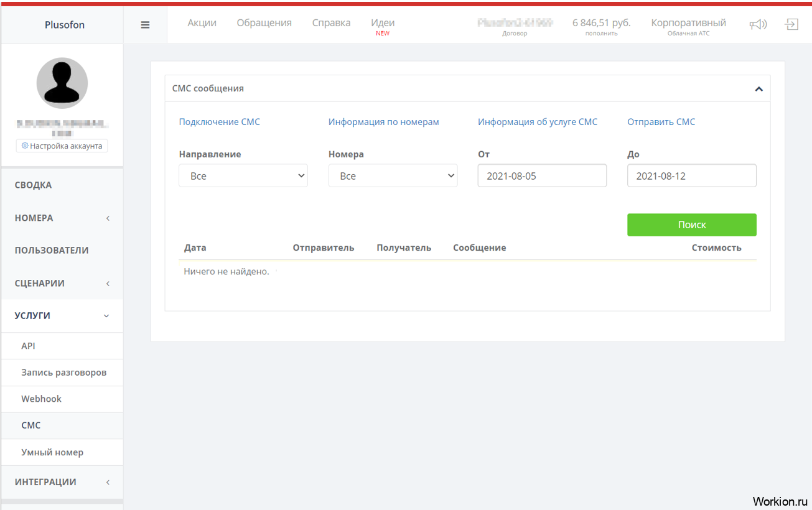Expand the СЦЕНАРИИ sidebar section

point(62,283)
